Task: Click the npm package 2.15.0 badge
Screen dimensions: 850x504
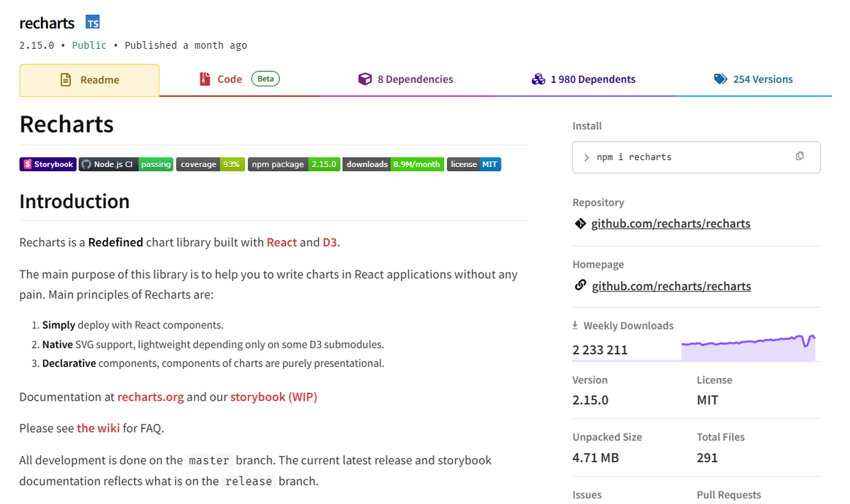Action: point(294,164)
